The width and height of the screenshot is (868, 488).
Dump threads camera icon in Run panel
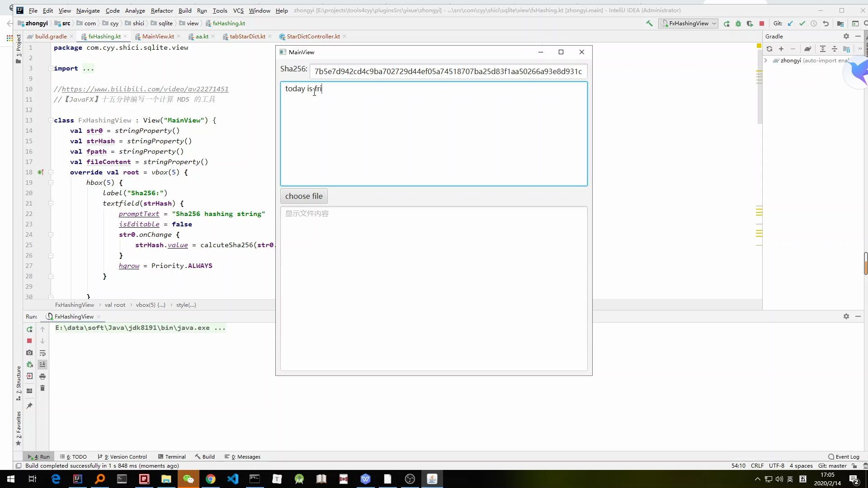pos(29,353)
